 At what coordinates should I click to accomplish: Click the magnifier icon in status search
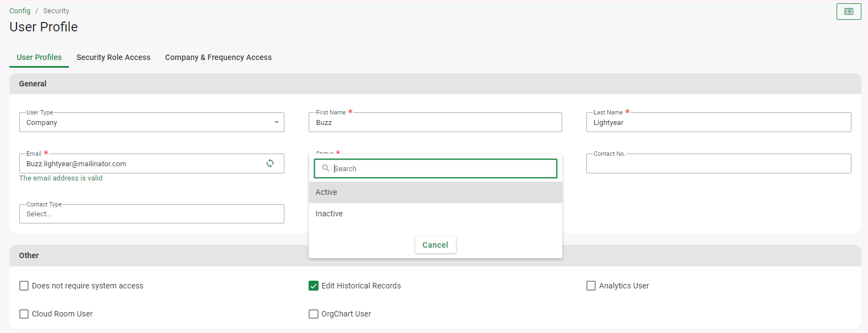click(326, 168)
